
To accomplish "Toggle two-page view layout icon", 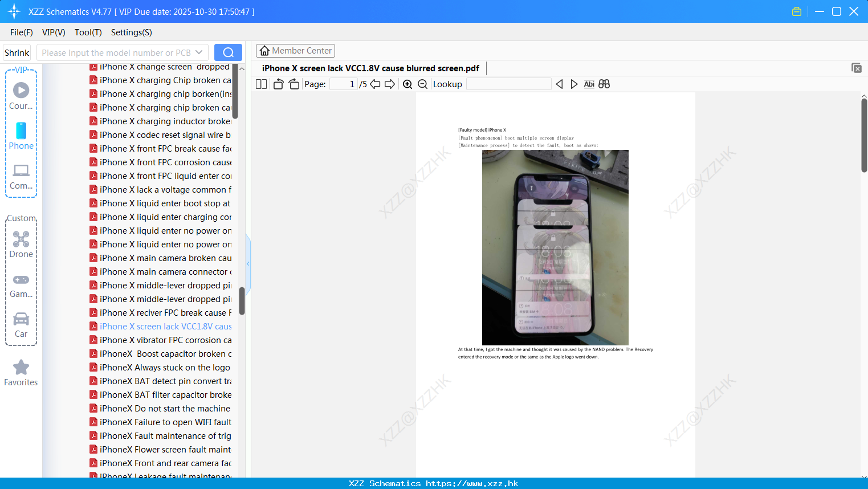I will pyautogui.click(x=261, y=84).
